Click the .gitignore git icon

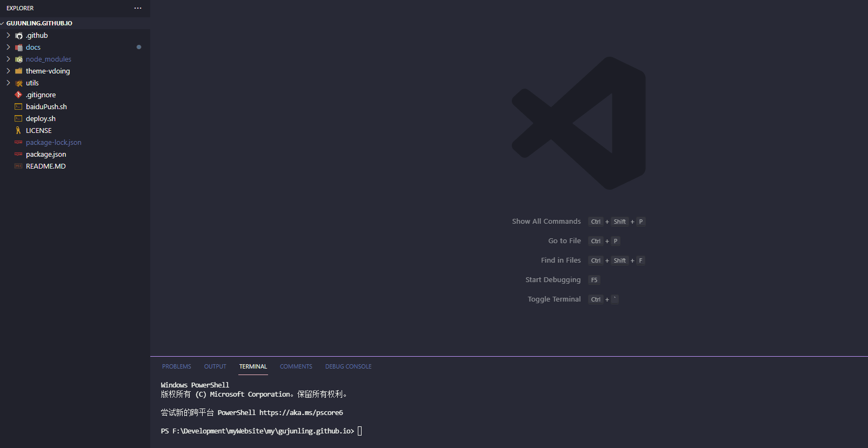click(18, 95)
